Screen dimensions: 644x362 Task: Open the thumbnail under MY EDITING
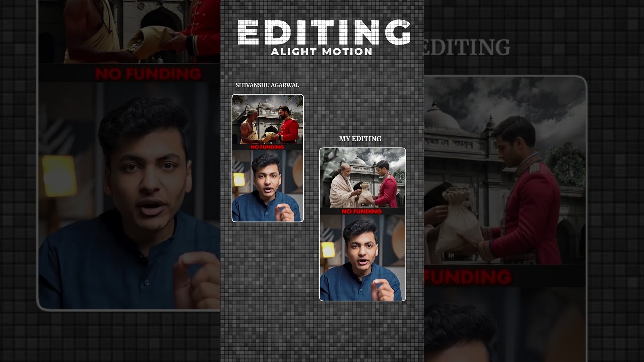[362, 224]
